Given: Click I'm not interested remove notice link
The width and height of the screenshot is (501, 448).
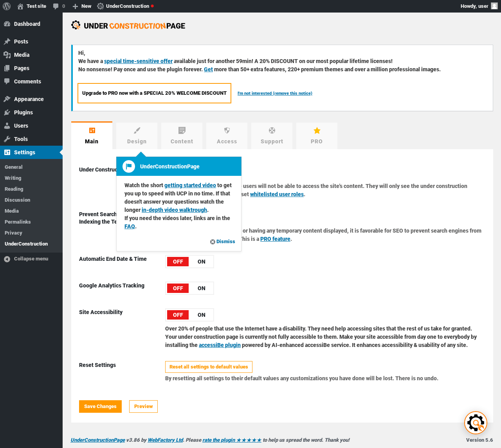Looking at the screenshot, I should [275, 93].
